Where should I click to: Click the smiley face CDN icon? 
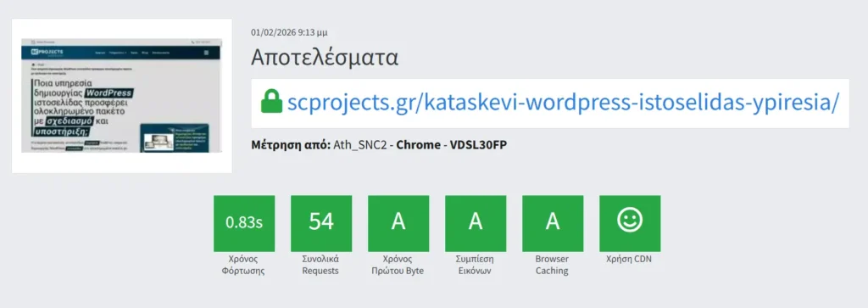coord(630,221)
